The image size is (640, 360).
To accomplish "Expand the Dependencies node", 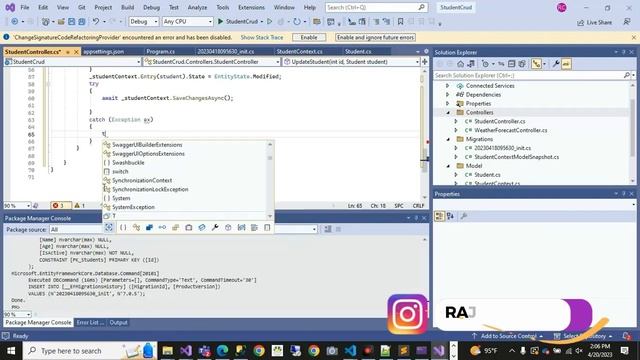I will coord(447,95).
